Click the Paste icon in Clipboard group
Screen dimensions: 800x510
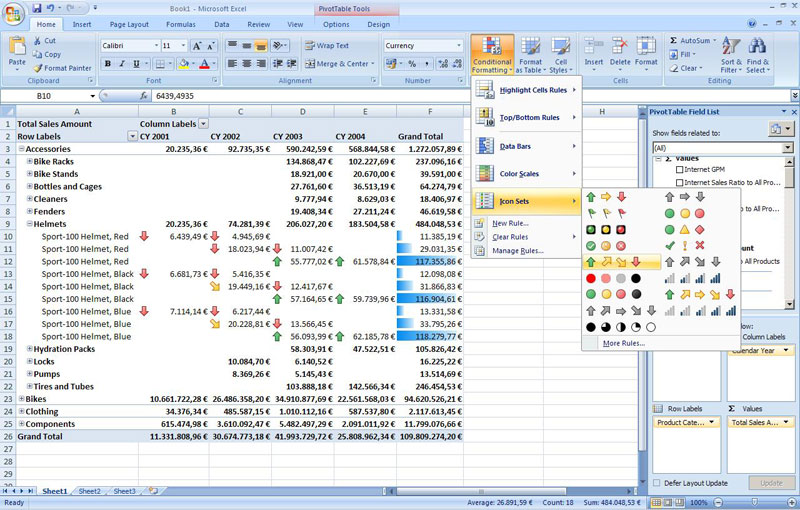(17, 47)
